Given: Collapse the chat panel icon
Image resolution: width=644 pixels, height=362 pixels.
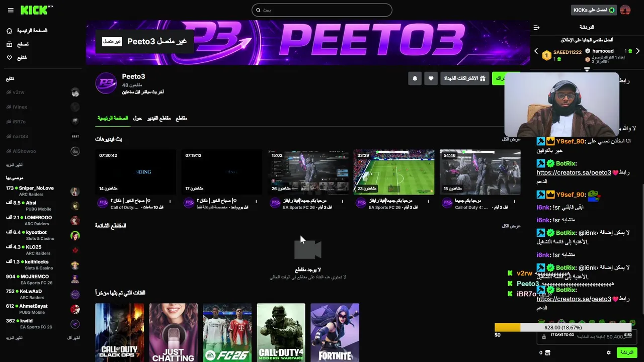Looking at the screenshot, I should 536,27.
